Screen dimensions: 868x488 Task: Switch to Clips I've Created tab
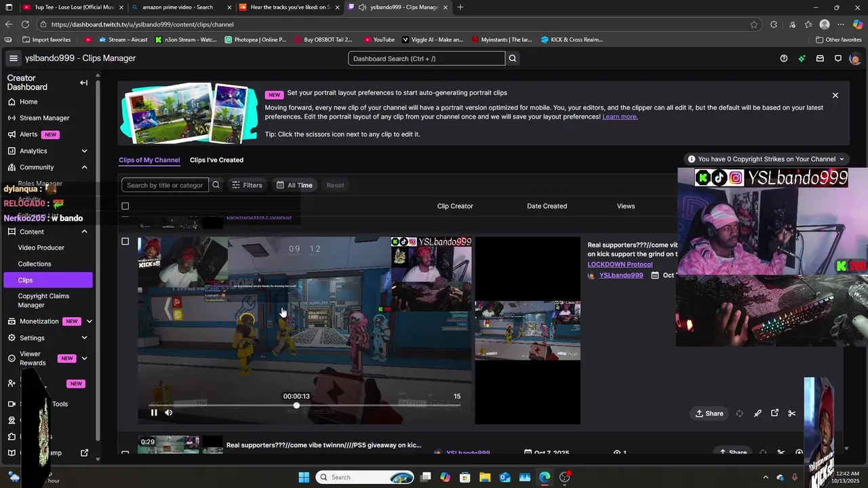216,160
